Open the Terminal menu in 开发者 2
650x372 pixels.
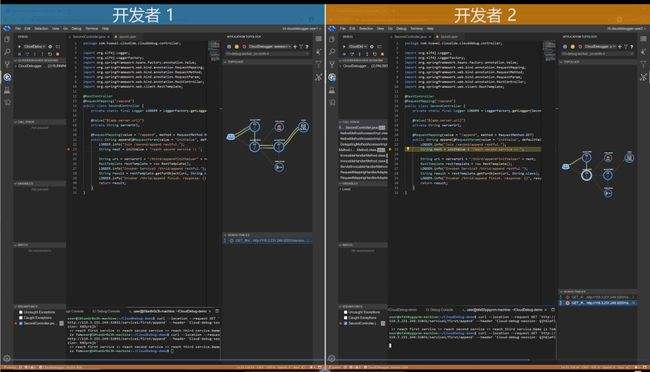(x=416, y=29)
